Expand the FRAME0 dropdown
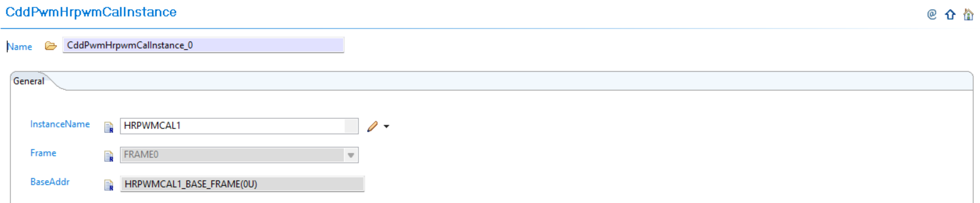The image size is (980, 203). click(351, 155)
